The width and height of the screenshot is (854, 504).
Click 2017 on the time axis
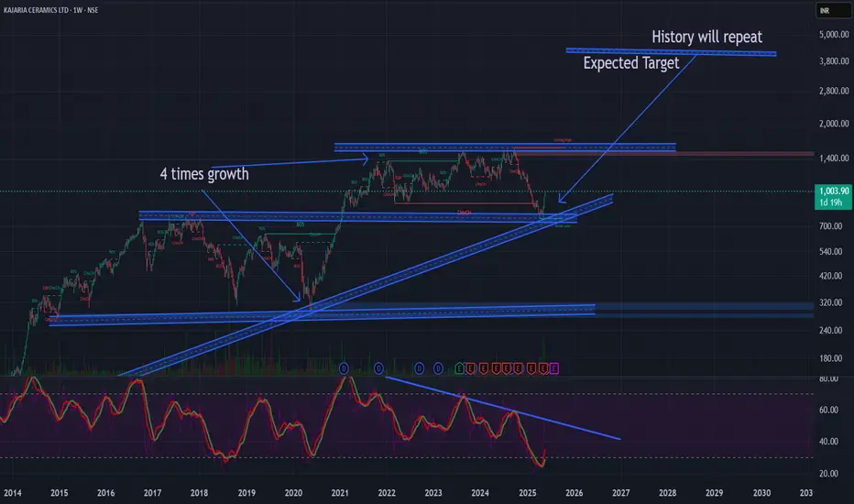[x=152, y=493]
